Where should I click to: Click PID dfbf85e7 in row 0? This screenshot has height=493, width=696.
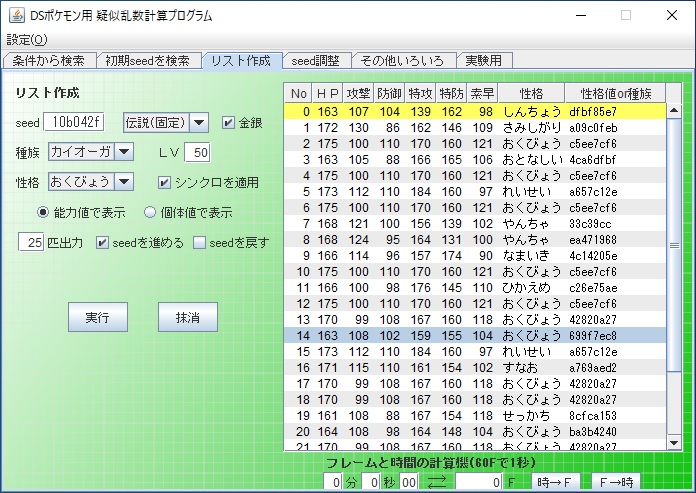pyautogui.click(x=593, y=112)
